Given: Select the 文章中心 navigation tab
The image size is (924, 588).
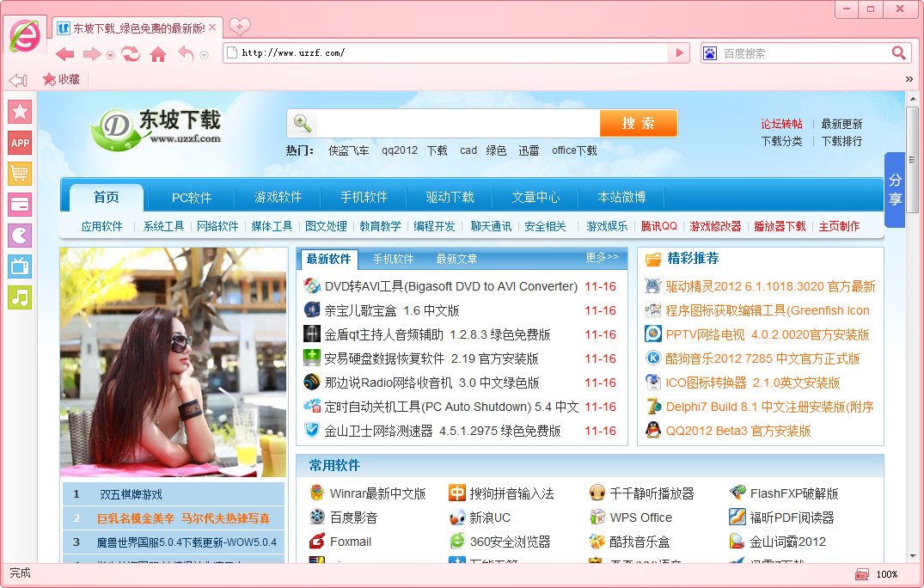Looking at the screenshot, I should pyautogui.click(x=535, y=198).
